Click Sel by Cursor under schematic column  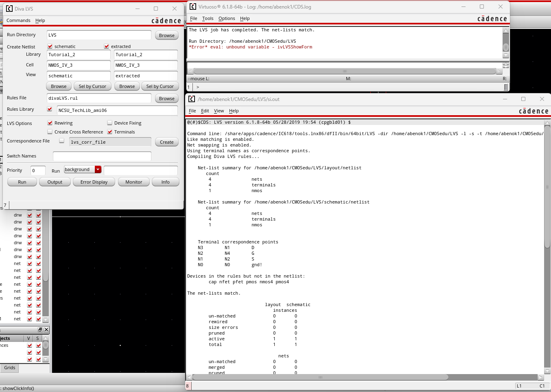tap(92, 86)
